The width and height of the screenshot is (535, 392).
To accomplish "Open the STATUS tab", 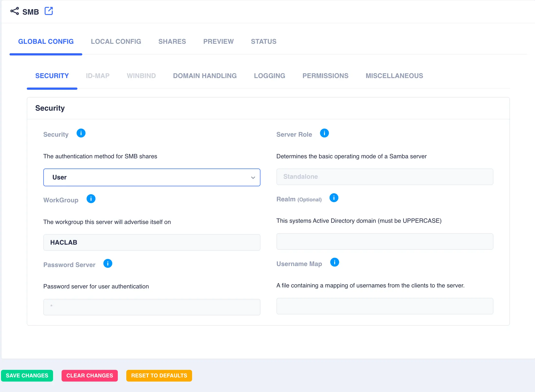I will (x=264, y=41).
